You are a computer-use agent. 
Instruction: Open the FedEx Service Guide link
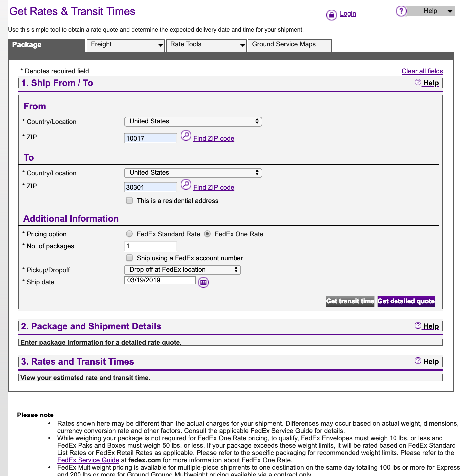coord(88,460)
